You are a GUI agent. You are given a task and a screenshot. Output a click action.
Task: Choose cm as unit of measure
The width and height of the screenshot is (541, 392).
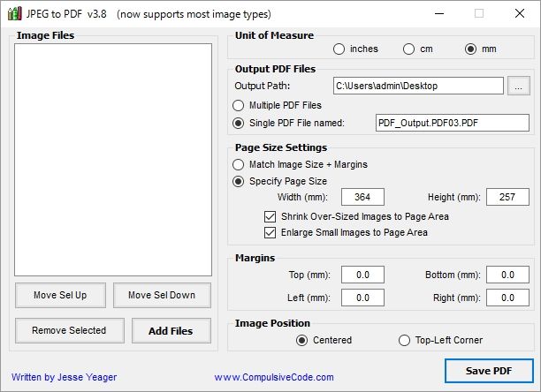point(408,49)
